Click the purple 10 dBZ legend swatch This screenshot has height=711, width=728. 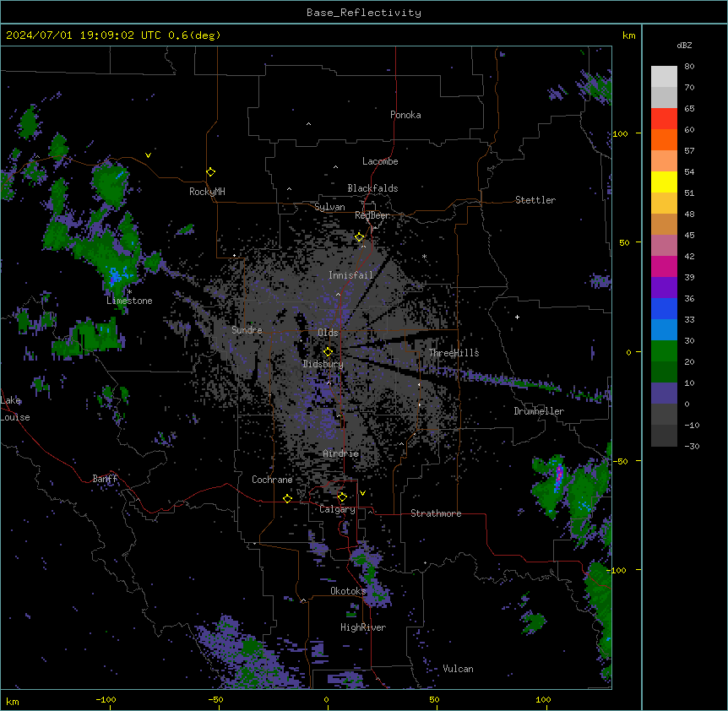pos(664,393)
